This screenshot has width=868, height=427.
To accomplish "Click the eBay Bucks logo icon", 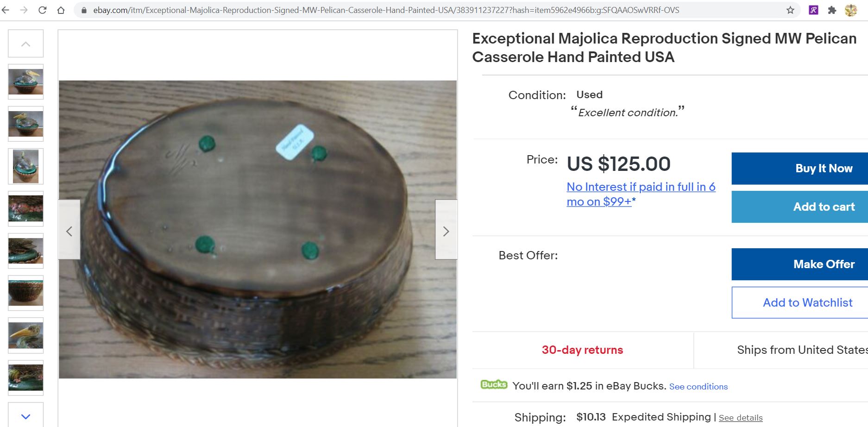I will point(494,385).
